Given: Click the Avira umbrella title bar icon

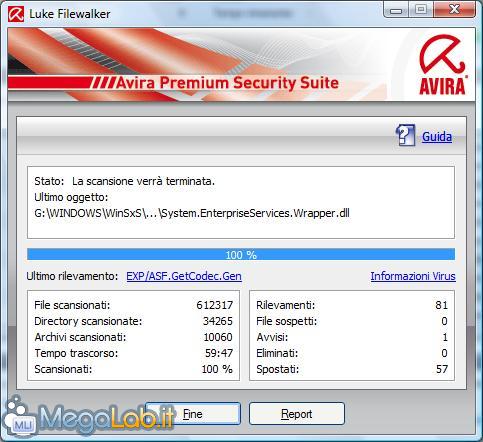Looking at the screenshot, I should tap(16, 14).
